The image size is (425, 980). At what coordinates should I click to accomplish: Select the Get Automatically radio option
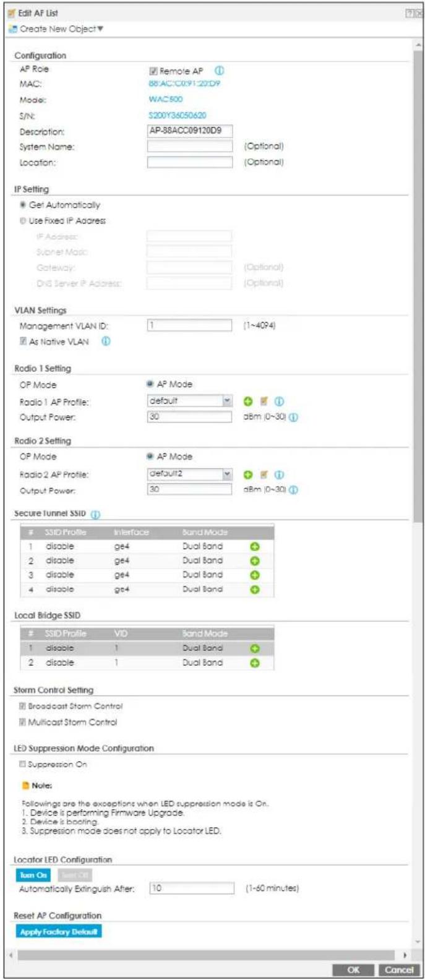[24, 205]
